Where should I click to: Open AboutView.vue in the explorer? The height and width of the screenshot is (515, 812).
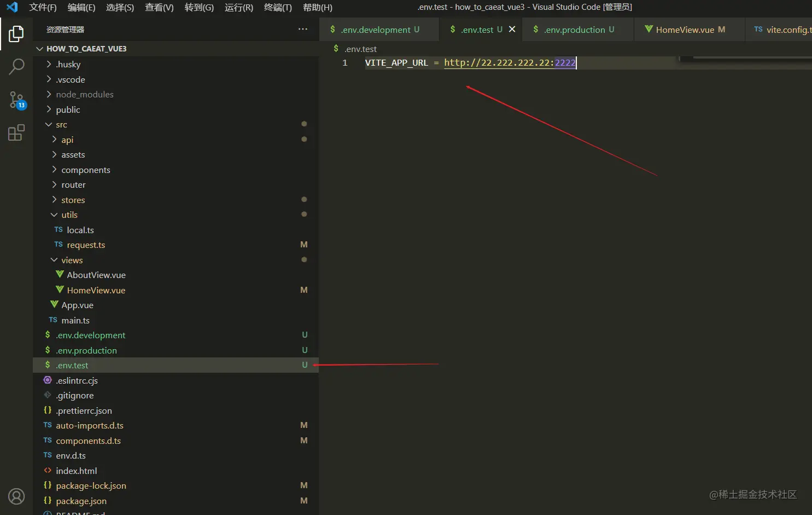coord(176,275)
